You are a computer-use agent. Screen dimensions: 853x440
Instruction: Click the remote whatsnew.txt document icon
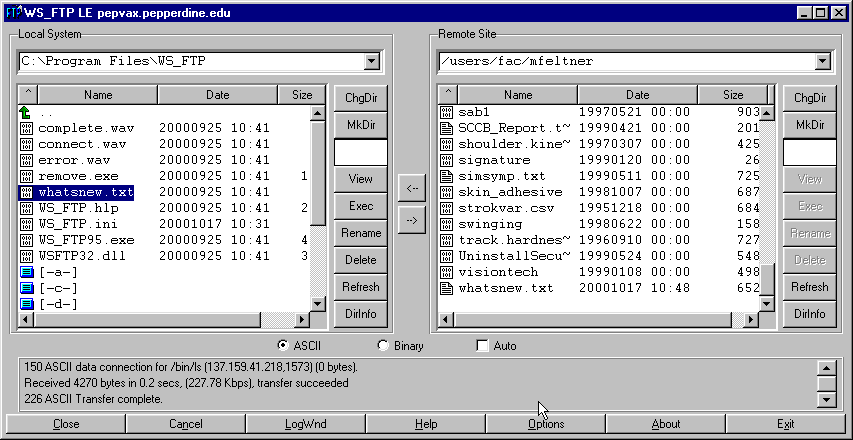click(x=446, y=288)
